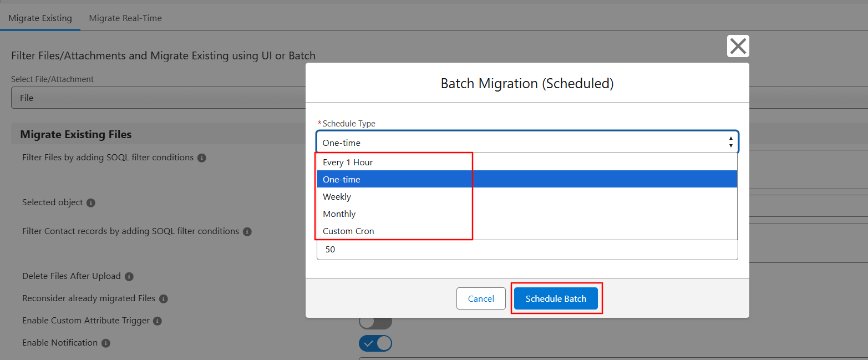
Task: Click info icon beside Delete Files After Upload
Action: click(129, 277)
